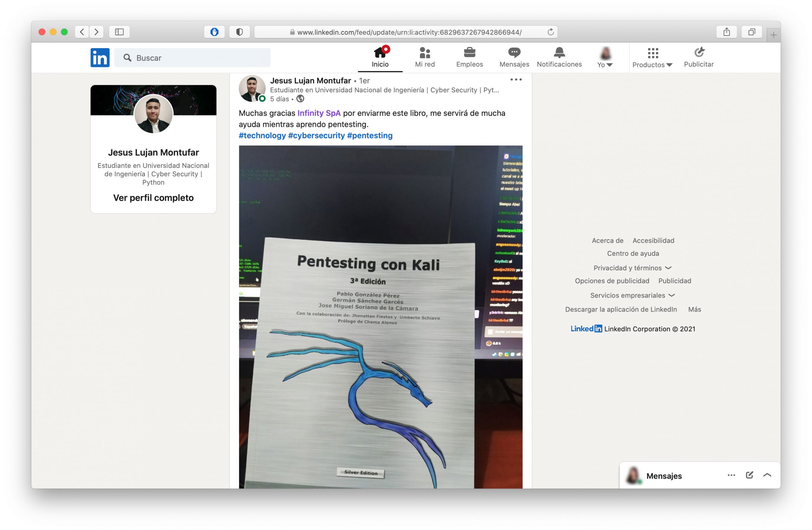
Task: Go forward with Safari forward arrow
Action: [x=96, y=32]
